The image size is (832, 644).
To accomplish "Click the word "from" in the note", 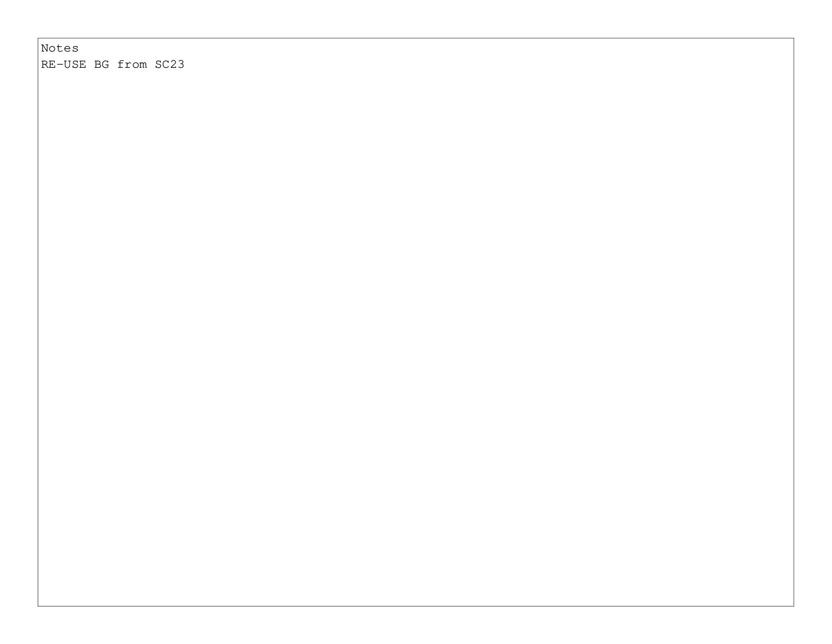I will point(132,65).
